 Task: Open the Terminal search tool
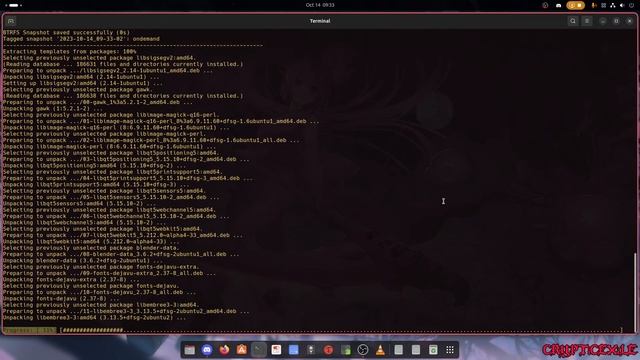(573, 21)
